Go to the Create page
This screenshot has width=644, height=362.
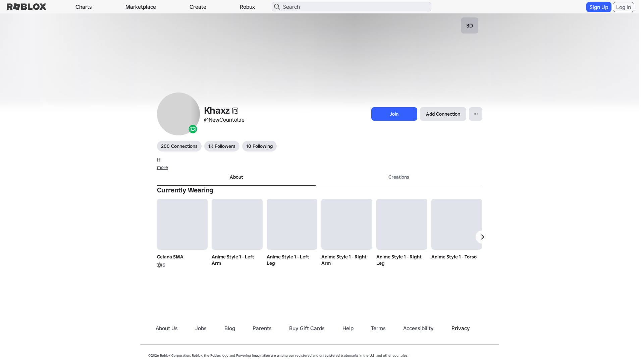pyautogui.click(x=198, y=7)
